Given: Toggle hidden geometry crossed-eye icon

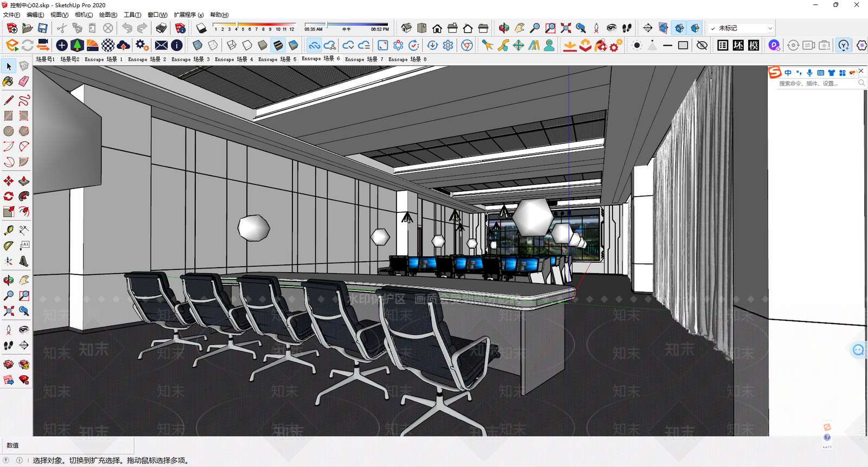Looking at the screenshot, I should (x=702, y=45).
